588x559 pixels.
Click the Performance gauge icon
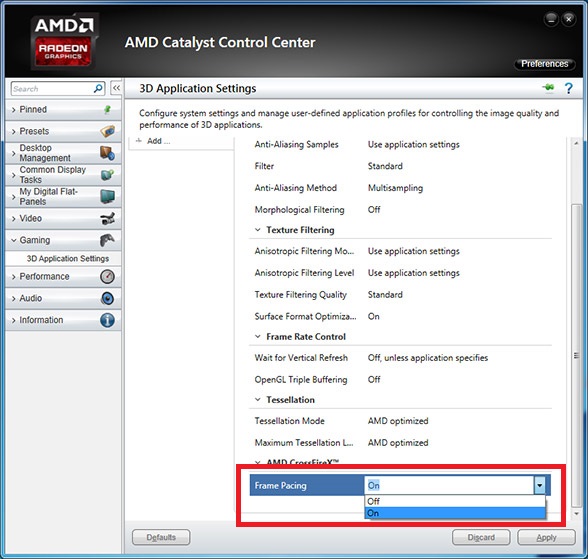[x=107, y=277]
